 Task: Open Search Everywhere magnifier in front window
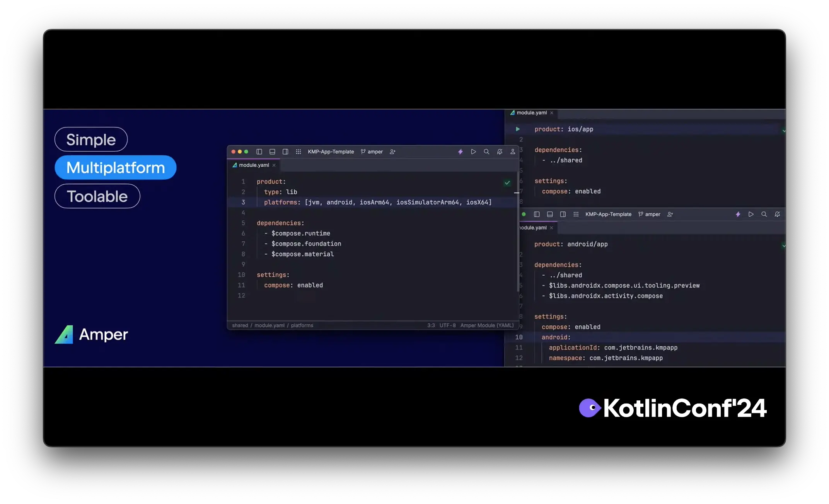[486, 152]
